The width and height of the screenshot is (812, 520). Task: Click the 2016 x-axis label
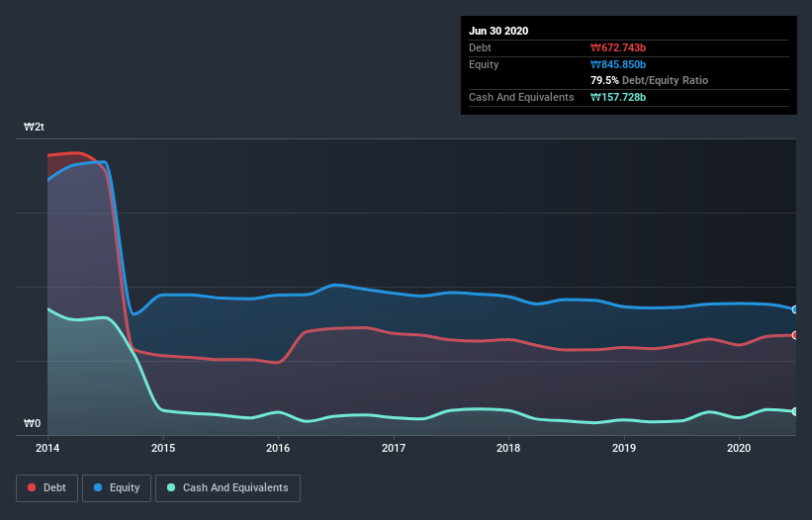coord(278,448)
